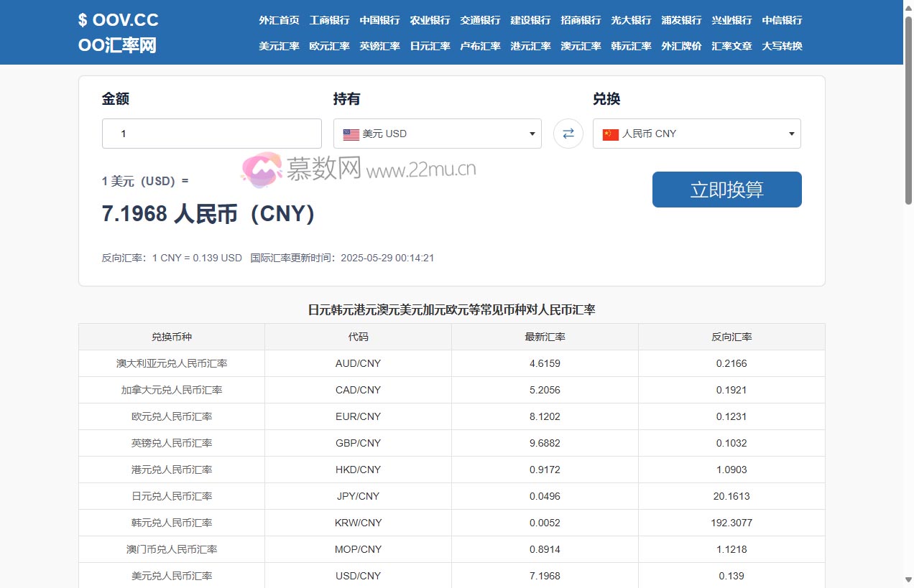Select the 澳元汇率 link
The image size is (914, 588).
coord(581,46)
